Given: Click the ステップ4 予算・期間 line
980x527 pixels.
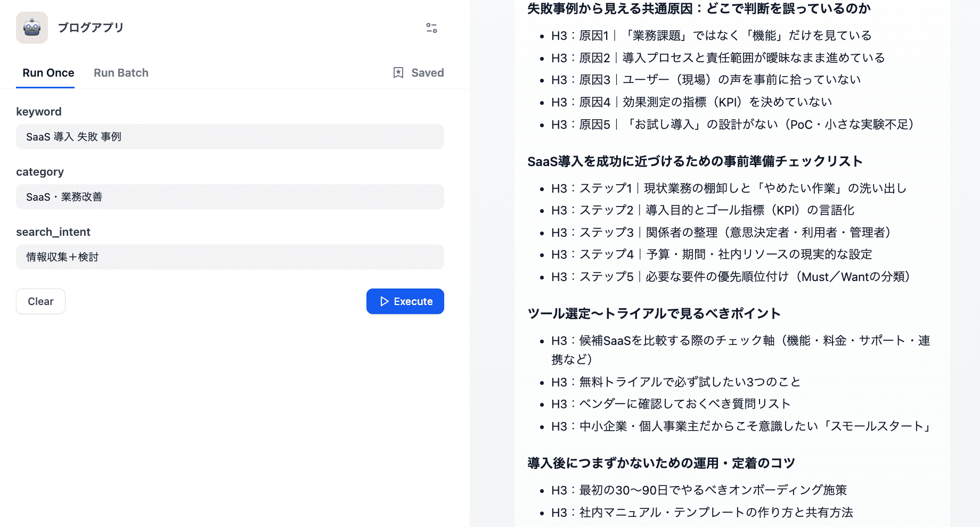Looking at the screenshot, I should click(712, 254).
